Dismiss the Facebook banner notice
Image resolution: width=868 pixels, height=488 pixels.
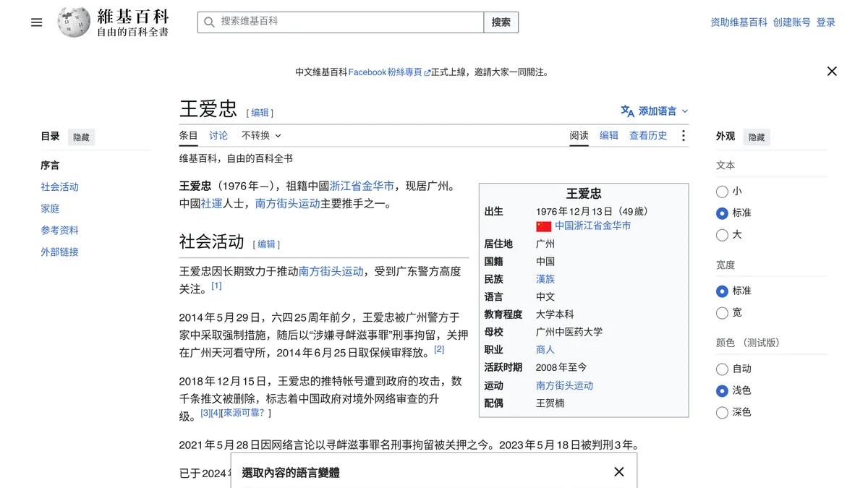[x=832, y=72]
